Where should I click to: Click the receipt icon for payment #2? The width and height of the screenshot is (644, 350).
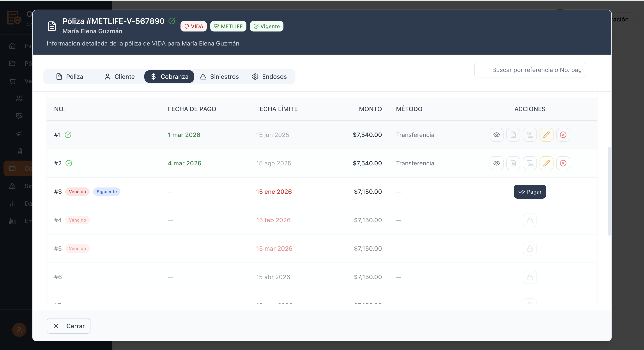(530, 163)
